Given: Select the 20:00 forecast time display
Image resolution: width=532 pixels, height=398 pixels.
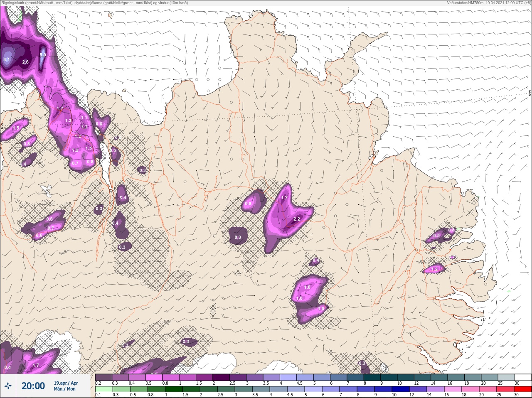Looking at the screenshot, I should pos(33,386).
